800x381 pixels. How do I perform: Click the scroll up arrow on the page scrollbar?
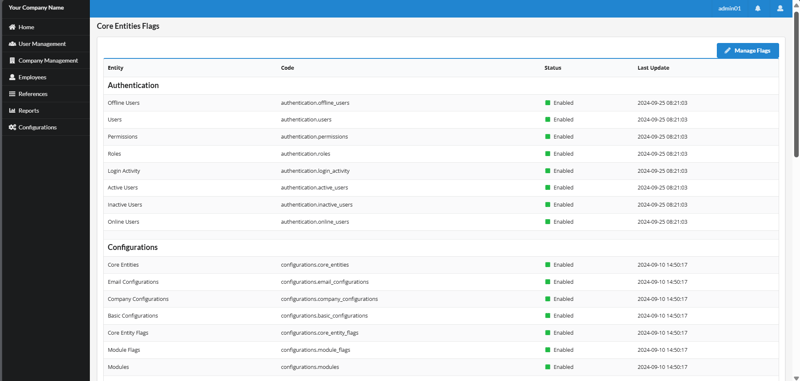click(x=796, y=4)
